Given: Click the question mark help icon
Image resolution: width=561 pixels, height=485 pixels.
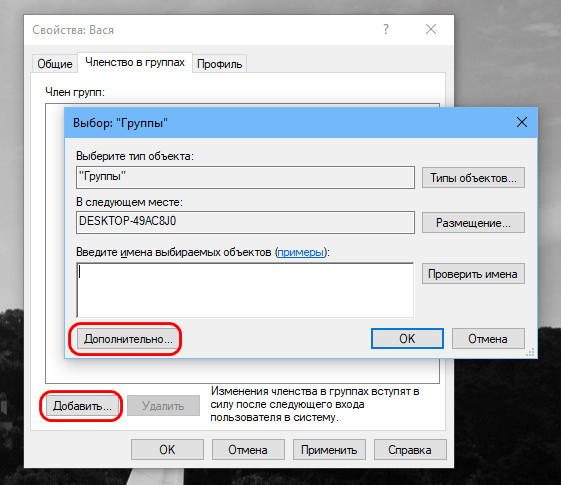Looking at the screenshot, I should point(386,29).
